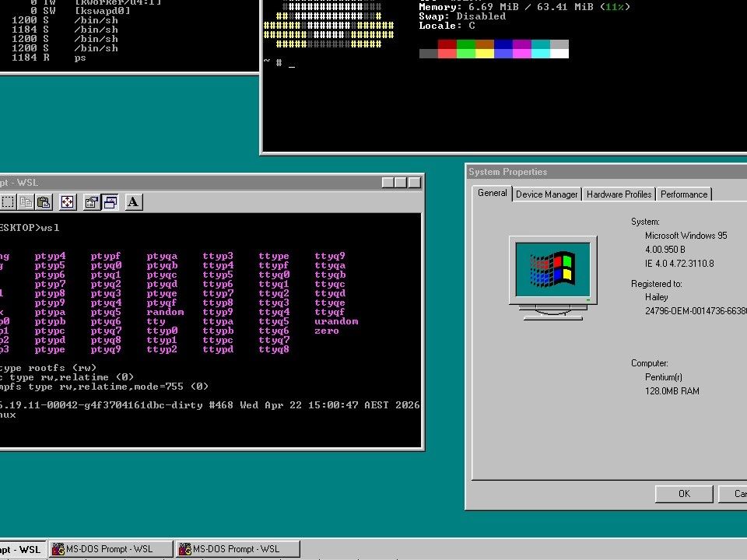Click the 'Locale: C' line in the terminal
The width and height of the screenshot is (747, 560).
tap(447, 26)
